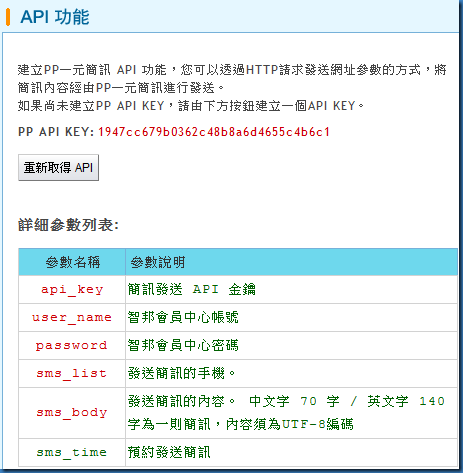Click the line 如果尚未建立PP API KEY
The image size is (463, 473).
point(191,106)
